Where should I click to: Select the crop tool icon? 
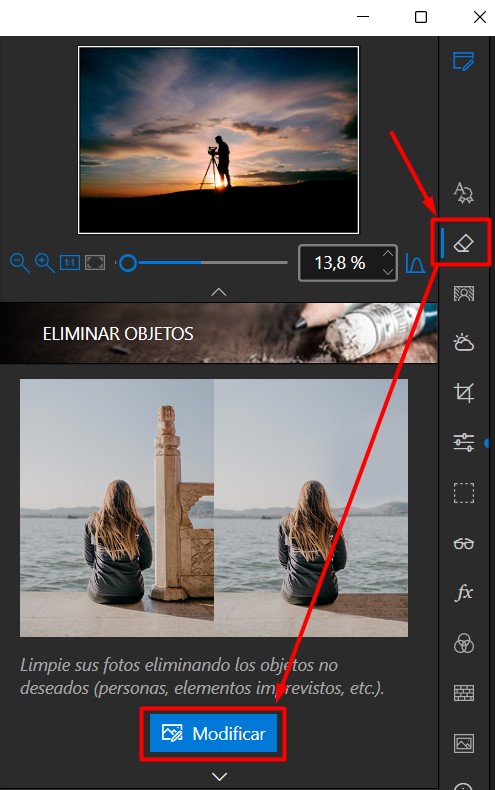(x=464, y=392)
